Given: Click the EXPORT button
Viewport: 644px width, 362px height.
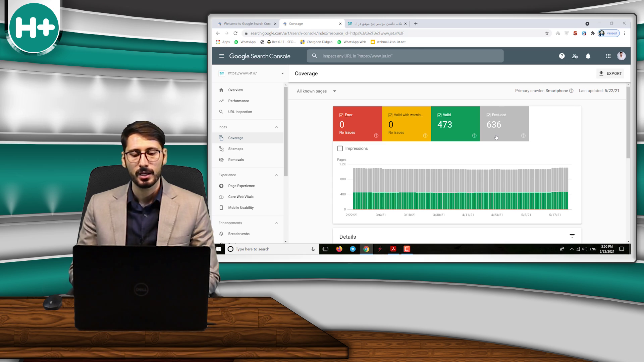Looking at the screenshot, I should (x=610, y=73).
